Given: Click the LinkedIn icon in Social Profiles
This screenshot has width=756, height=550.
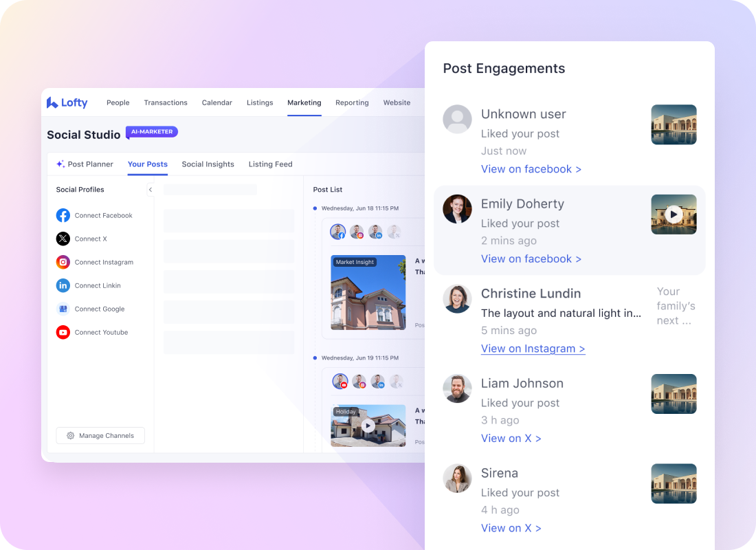Looking at the screenshot, I should pos(63,285).
